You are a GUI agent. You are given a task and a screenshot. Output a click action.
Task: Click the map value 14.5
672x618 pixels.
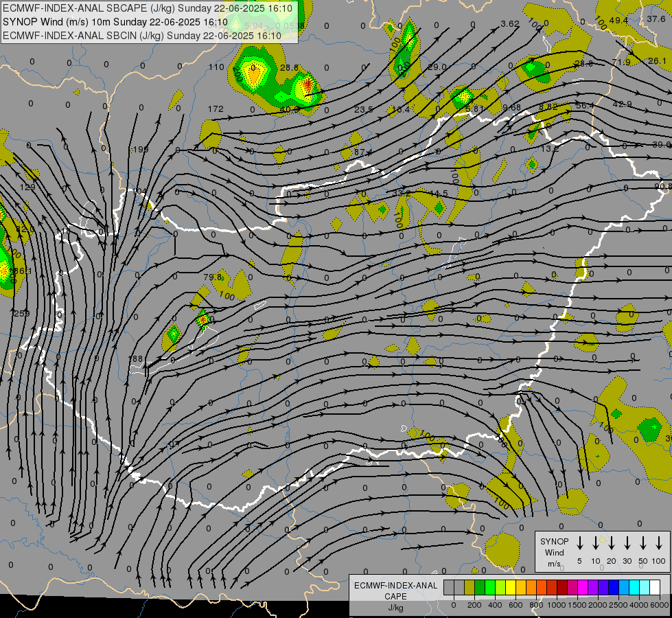(x=439, y=194)
